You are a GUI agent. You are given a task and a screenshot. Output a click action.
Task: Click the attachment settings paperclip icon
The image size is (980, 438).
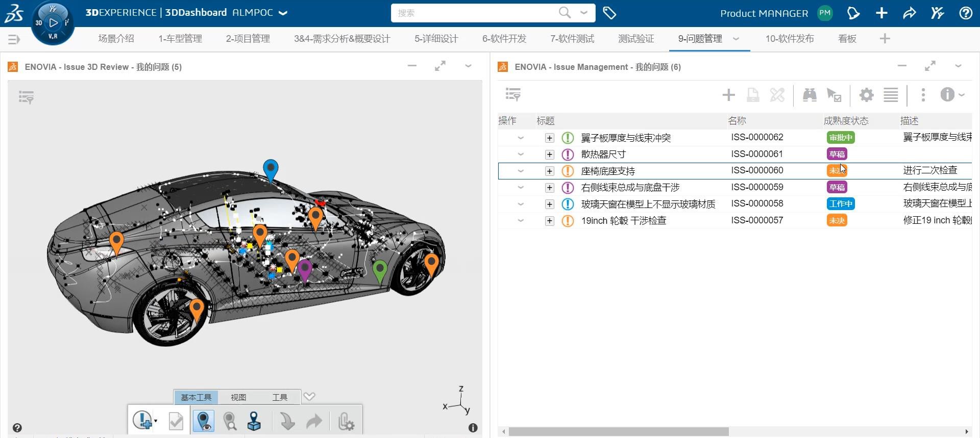coord(346,421)
